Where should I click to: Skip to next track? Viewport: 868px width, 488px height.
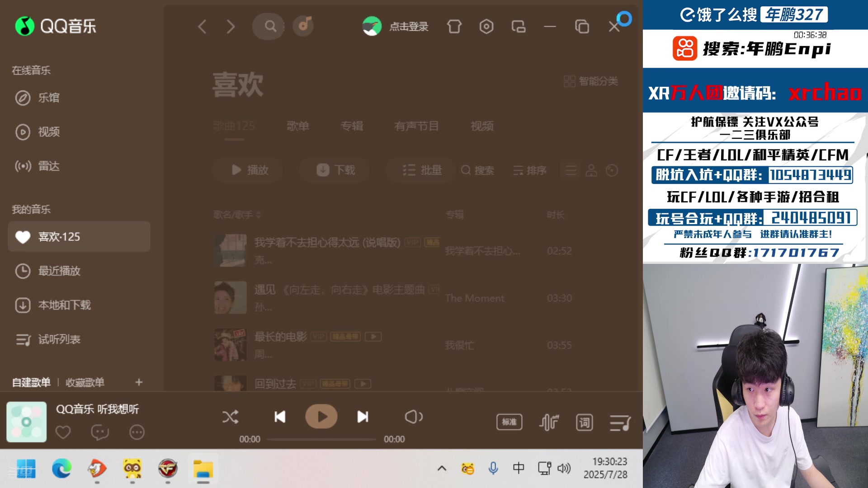tap(363, 417)
